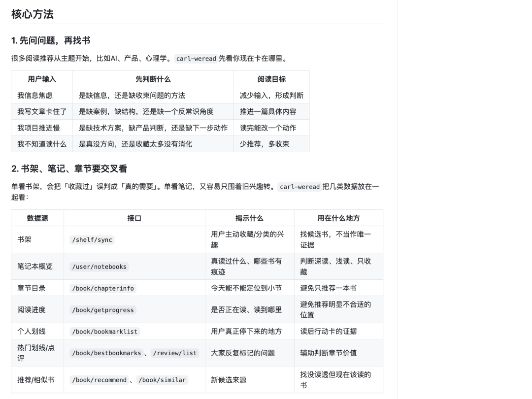
Task: Click code /user/notebooks
Action: click(99, 266)
